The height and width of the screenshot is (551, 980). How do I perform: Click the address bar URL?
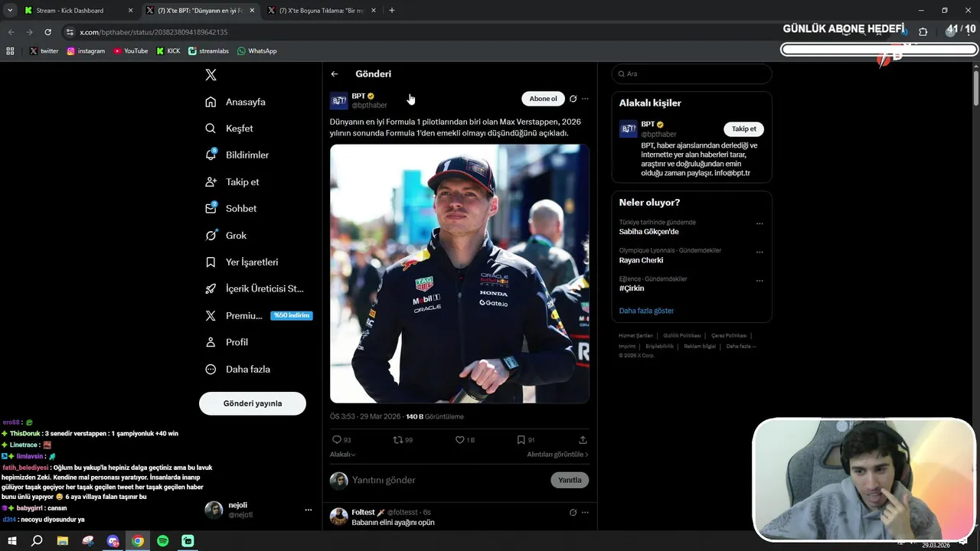[x=153, y=32]
